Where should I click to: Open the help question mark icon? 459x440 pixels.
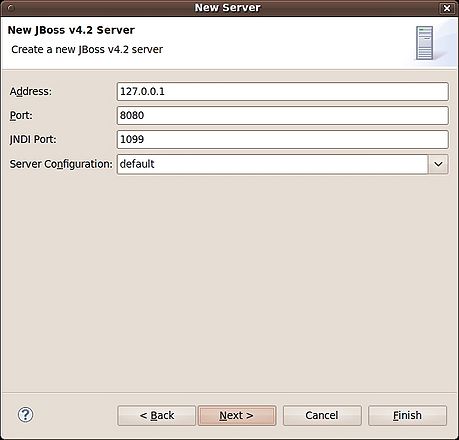pyautogui.click(x=25, y=415)
